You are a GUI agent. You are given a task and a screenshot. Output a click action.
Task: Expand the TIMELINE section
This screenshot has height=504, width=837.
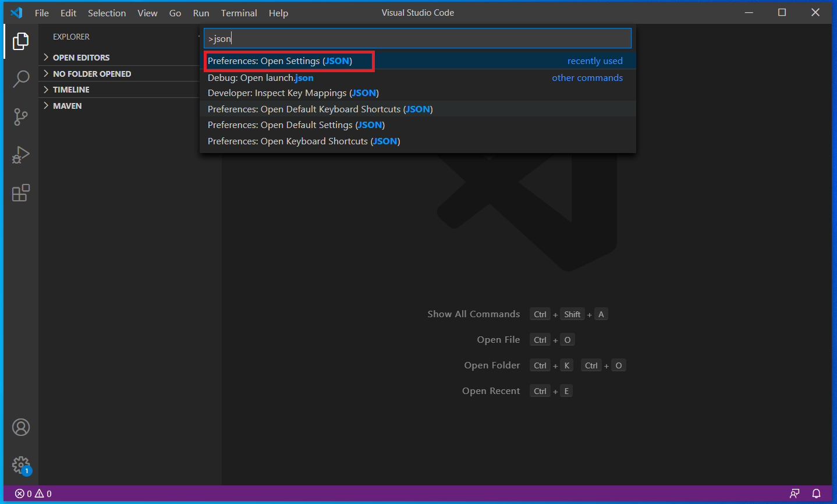pos(70,89)
